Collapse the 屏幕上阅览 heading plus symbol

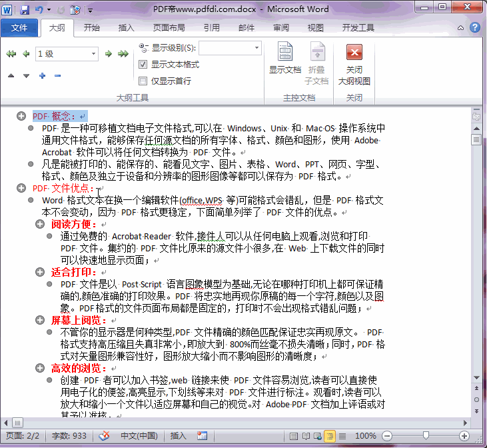click(x=40, y=320)
